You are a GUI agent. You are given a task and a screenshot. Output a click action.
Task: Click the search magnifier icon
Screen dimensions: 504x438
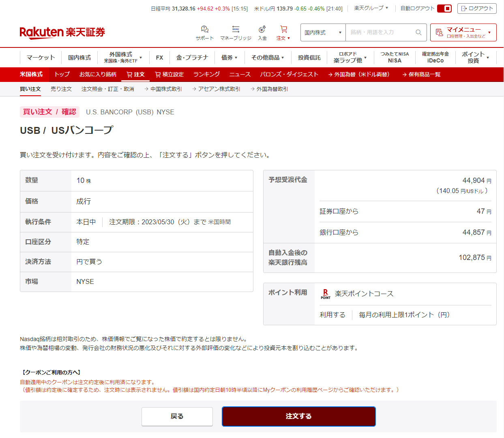click(418, 32)
